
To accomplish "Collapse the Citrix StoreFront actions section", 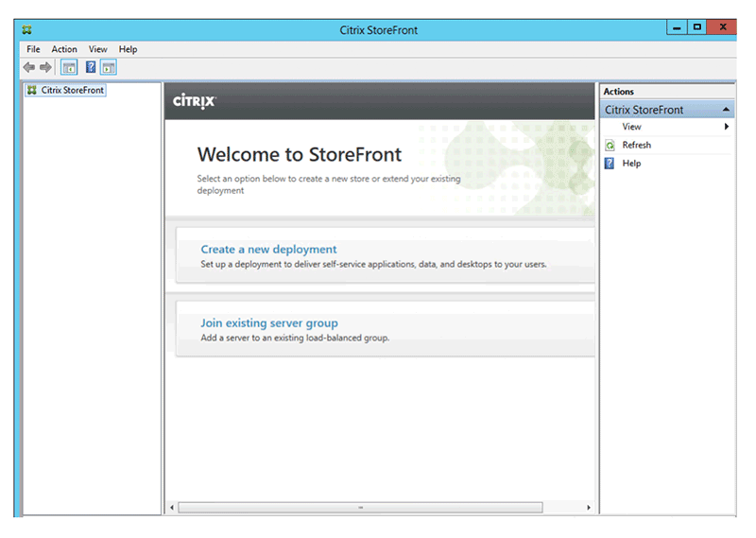I will 726,110.
